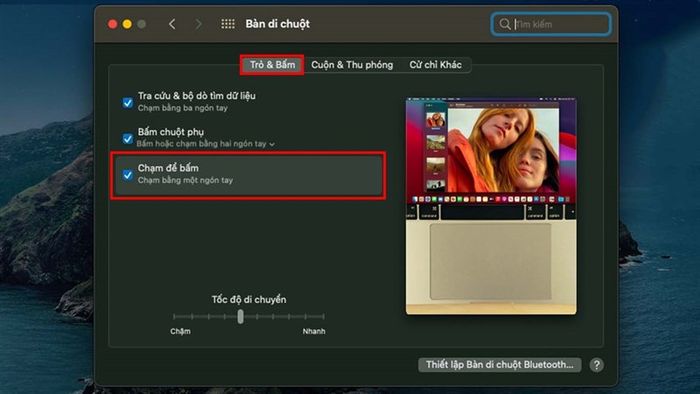Select the Cử chỉ Khác tab
Screen dimensions: 700x394
pos(435,65)
